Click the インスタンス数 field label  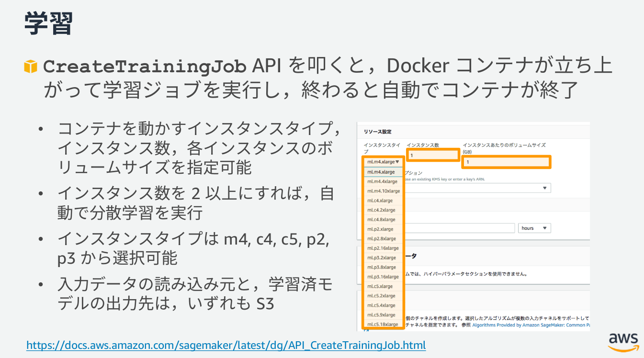[423, 145]
